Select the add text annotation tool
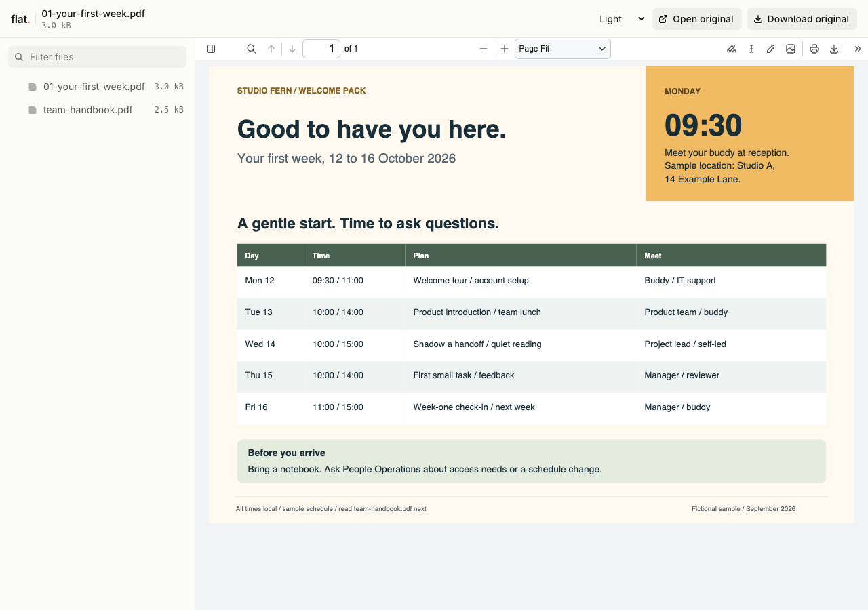This screenshot has width=868, height=610. [x=751, y=49]
